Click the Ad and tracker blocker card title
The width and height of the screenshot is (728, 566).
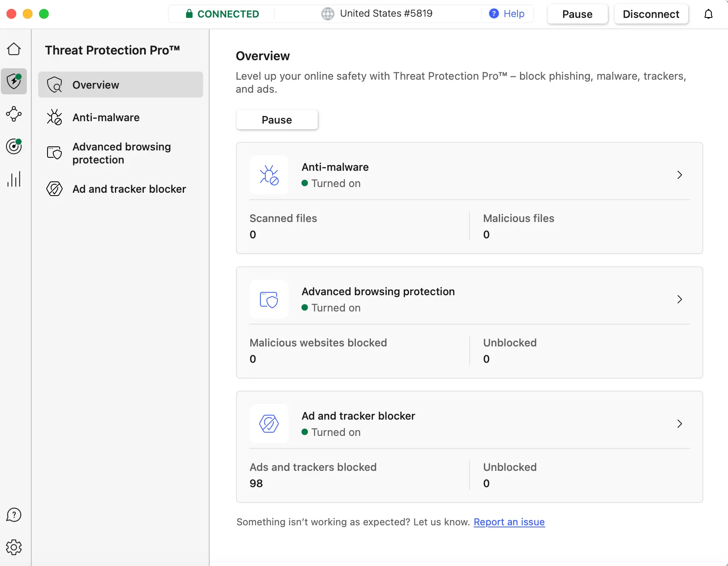[358, 416]
